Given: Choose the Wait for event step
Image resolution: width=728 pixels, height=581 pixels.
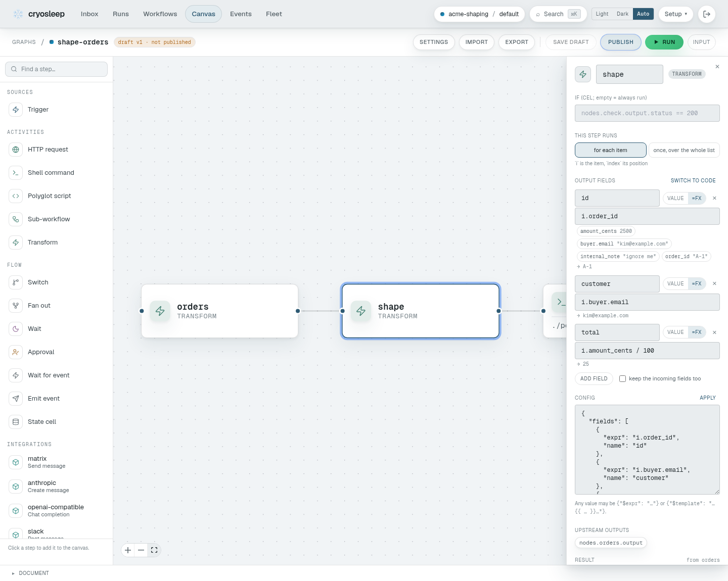Looking at the screenshot, I should point(56,375).
